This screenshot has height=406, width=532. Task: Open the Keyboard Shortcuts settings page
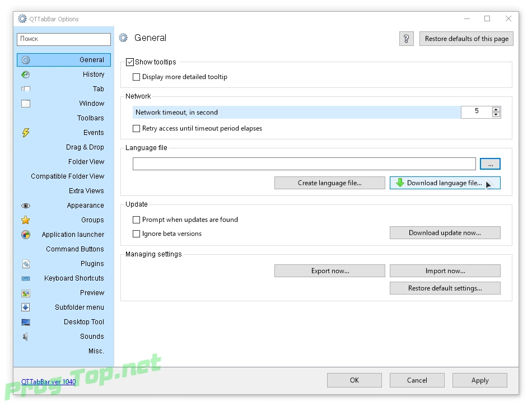[x=64, y=278]
